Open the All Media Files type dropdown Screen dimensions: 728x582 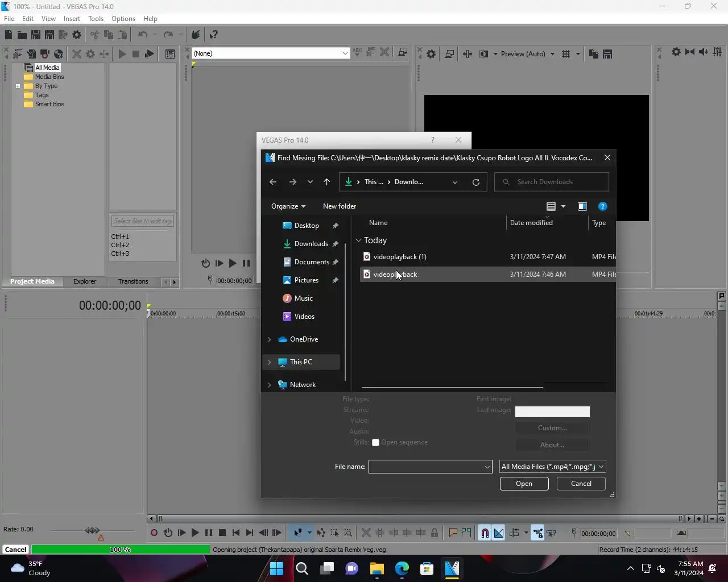pos(552,467)
